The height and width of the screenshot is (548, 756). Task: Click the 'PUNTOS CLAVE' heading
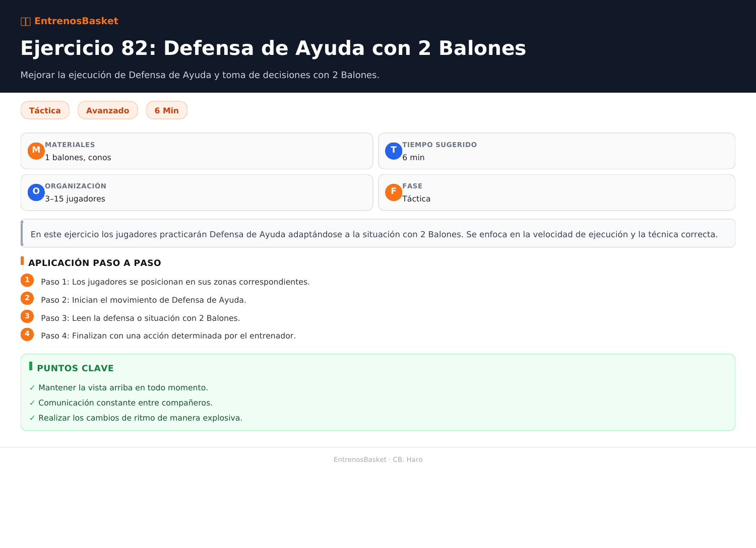(76, 368)
